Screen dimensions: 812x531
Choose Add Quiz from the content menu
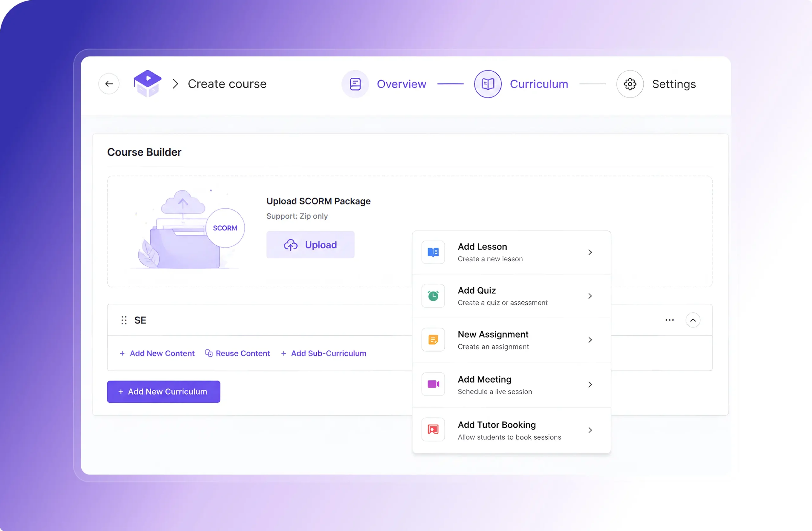[x=511, y=296]
